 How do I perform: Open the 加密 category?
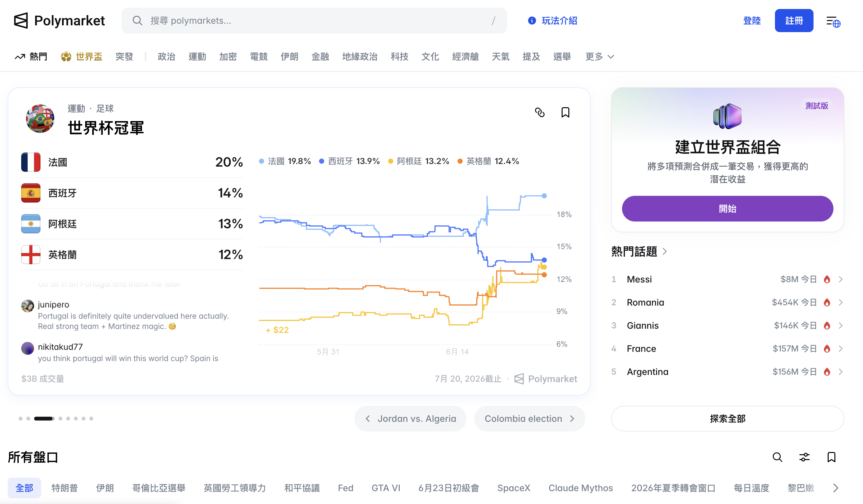point(228,56)
